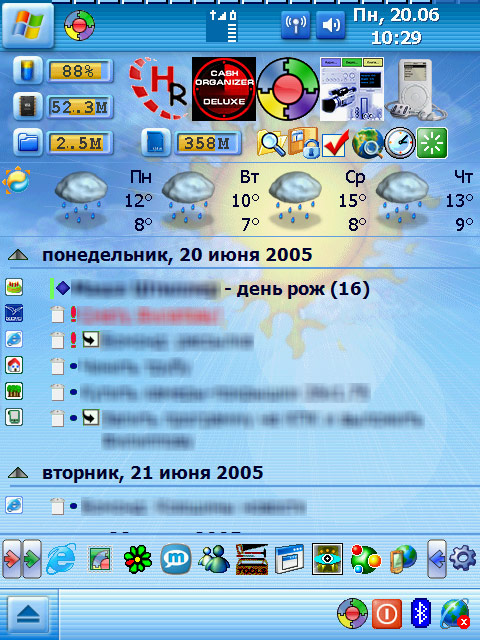The width and height of the screenshot is (480, 640).
Task: Toggle the wireless antenna button
Action: [x=296, y=25]
